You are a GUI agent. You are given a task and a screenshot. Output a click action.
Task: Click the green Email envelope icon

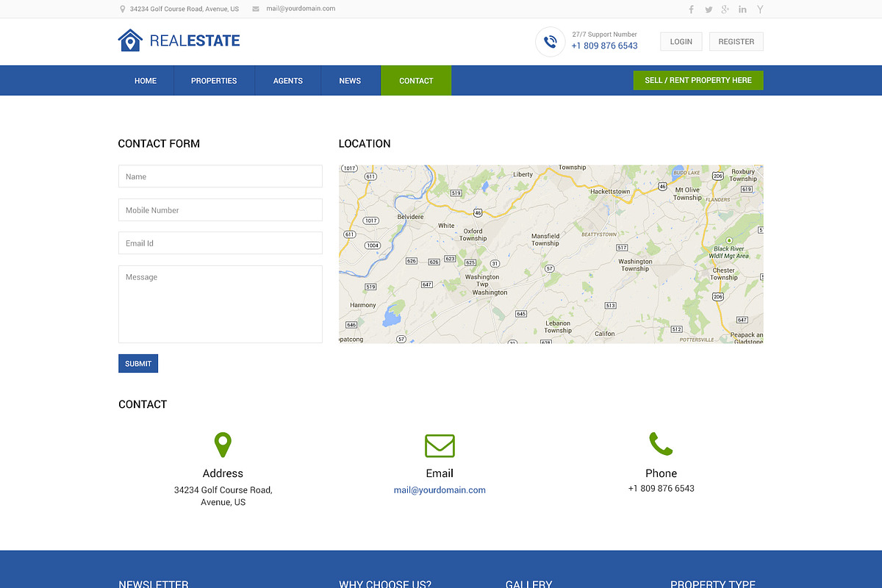(440, 445)
